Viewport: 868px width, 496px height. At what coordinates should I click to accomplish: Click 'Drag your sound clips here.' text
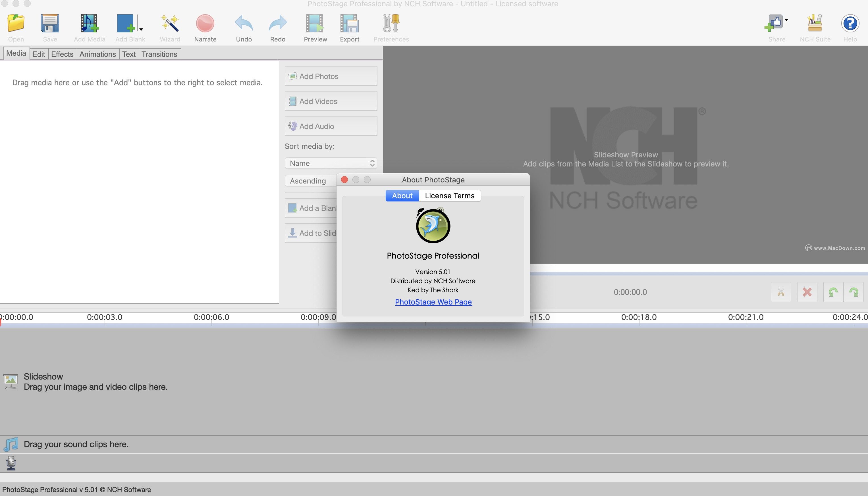76,444
